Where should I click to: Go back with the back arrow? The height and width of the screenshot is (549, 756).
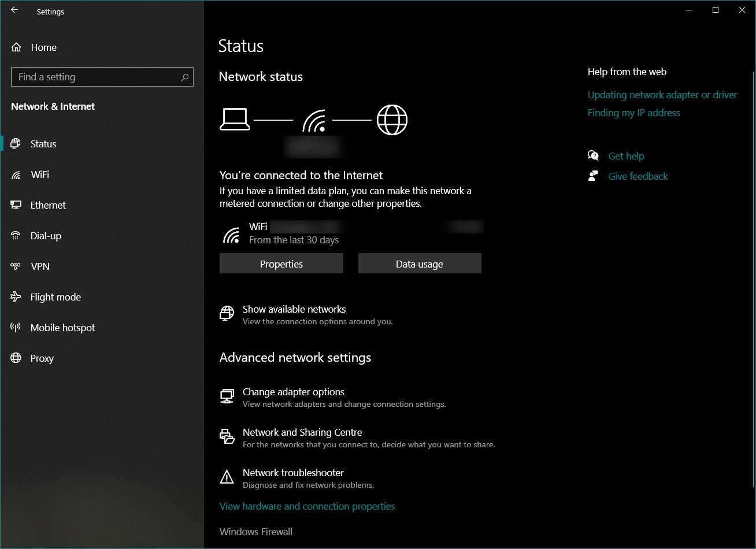pos(14,10)
